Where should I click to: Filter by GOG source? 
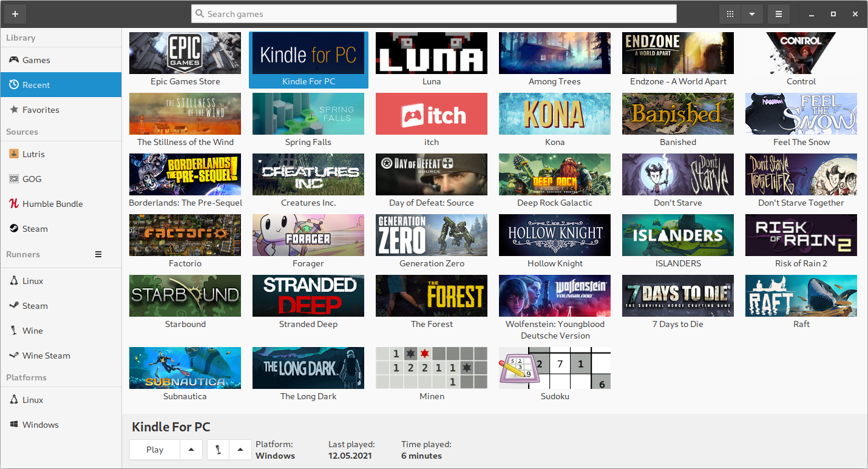point(61,179)
